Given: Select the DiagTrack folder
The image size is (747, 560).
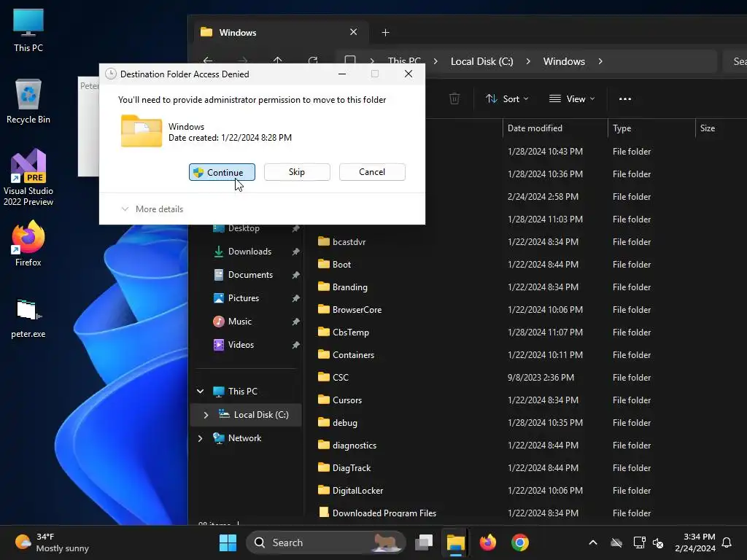Looking at the screenshot, I should pyautogui.click(x=351, y=468).
